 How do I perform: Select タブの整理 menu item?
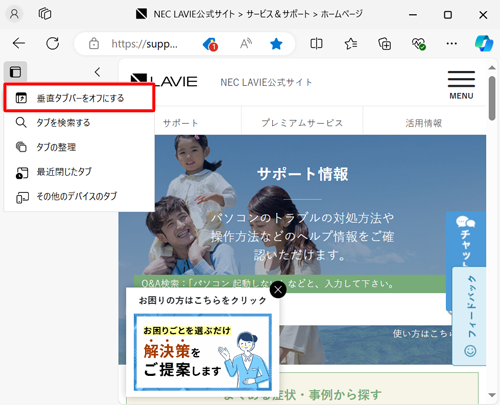pos(79,147)
